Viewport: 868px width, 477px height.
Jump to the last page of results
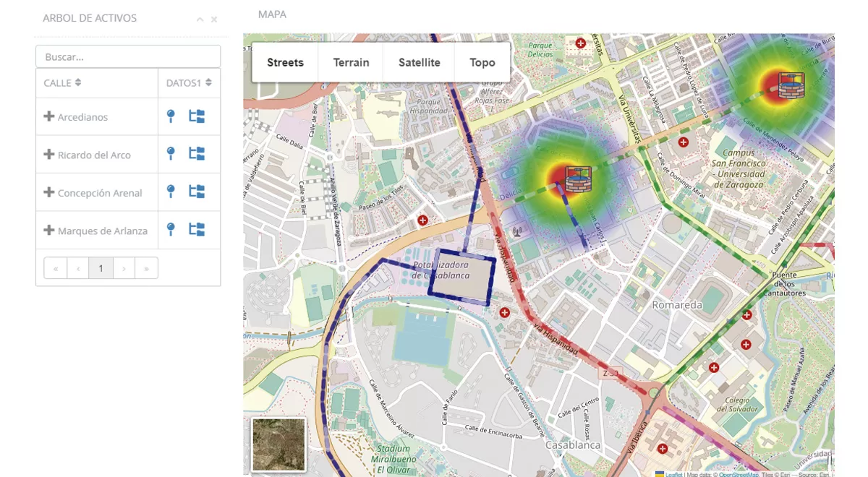146,268
